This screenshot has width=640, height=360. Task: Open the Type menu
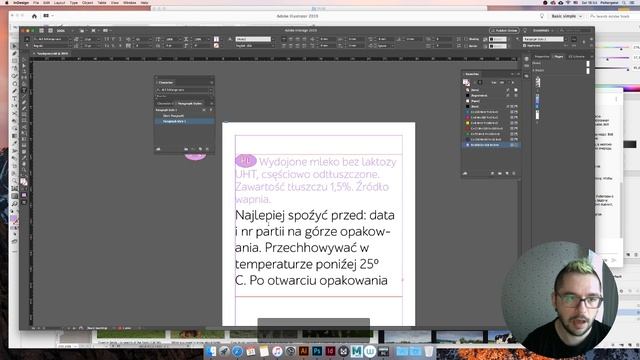click(73, 2)
